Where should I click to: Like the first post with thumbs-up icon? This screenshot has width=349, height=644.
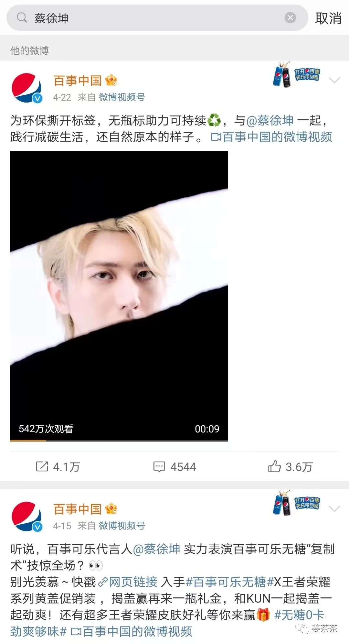[274, 466]
